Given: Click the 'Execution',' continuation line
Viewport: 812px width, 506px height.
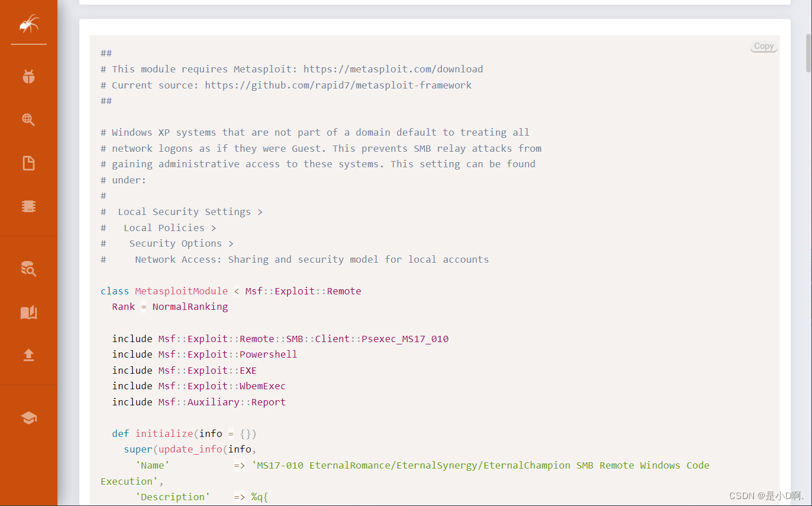Looking at the screenshot, I should pyautogui.click(x=132, y=481).
